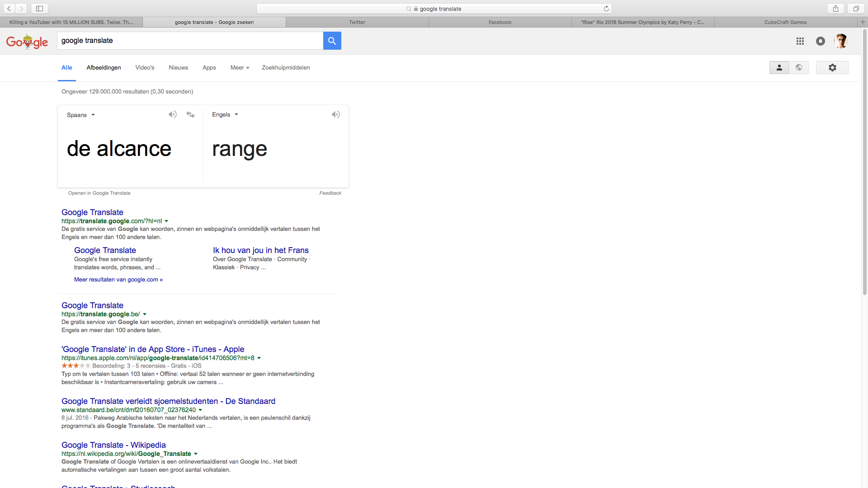Click the Safari forward arrow button
Viewport: 868px width, 488px height.
(x=21, y=9)
